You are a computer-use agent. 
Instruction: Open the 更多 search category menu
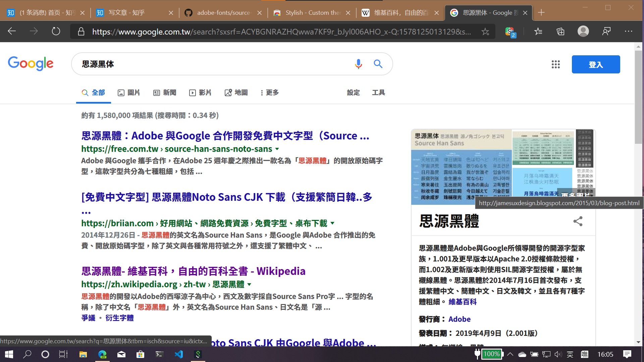point(269,93)
